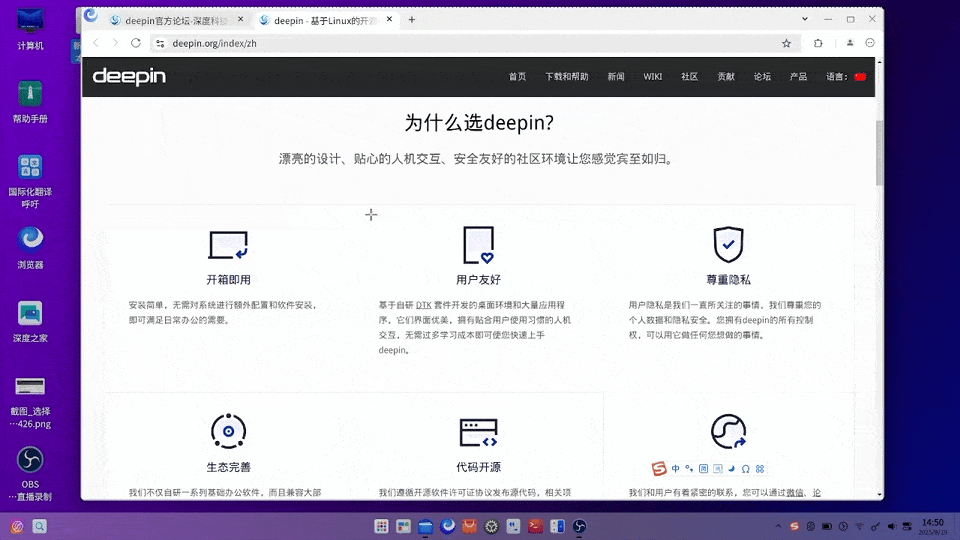Toggle Chinese/English mode on Sogou input bar
The width and height of the screenshot is (960, 540).
676,469
